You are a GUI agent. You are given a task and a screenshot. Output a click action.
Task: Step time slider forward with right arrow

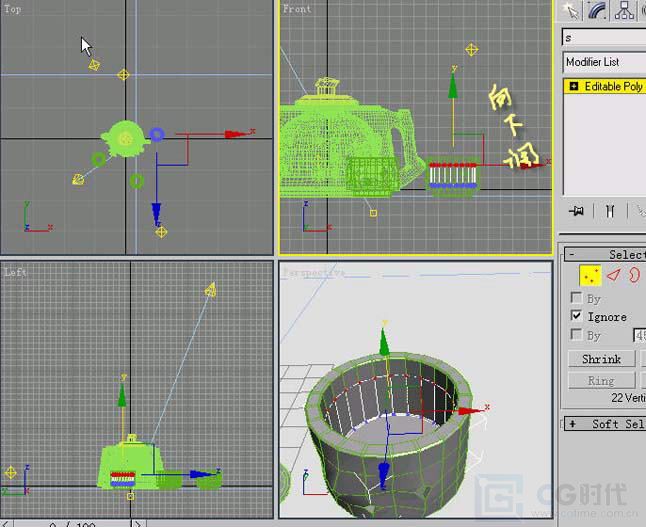[x=138, y=524]
